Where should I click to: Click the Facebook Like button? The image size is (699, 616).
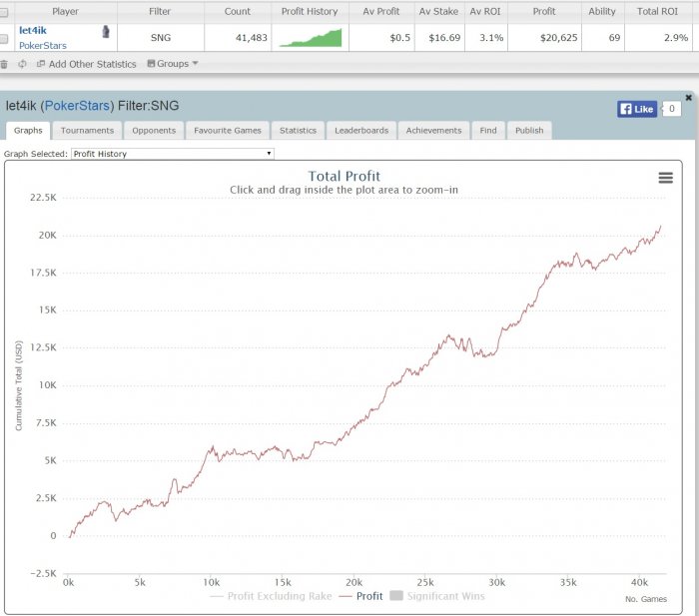click(x=637, y=109)
